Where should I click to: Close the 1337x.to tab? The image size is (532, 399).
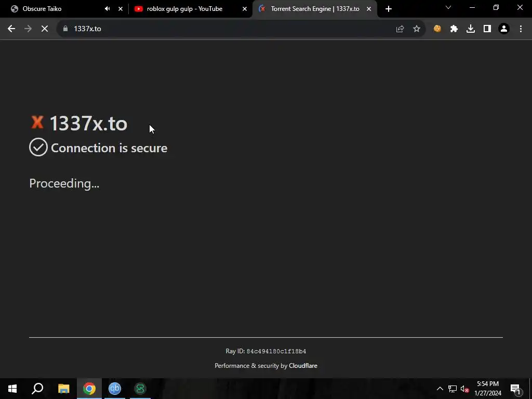[369, 9]
